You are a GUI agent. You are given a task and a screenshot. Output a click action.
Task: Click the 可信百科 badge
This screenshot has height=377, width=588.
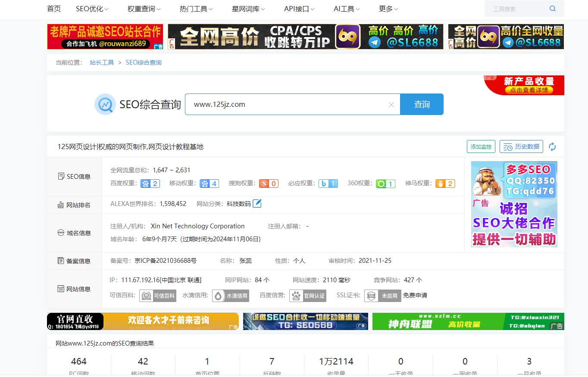pos(158,296)
